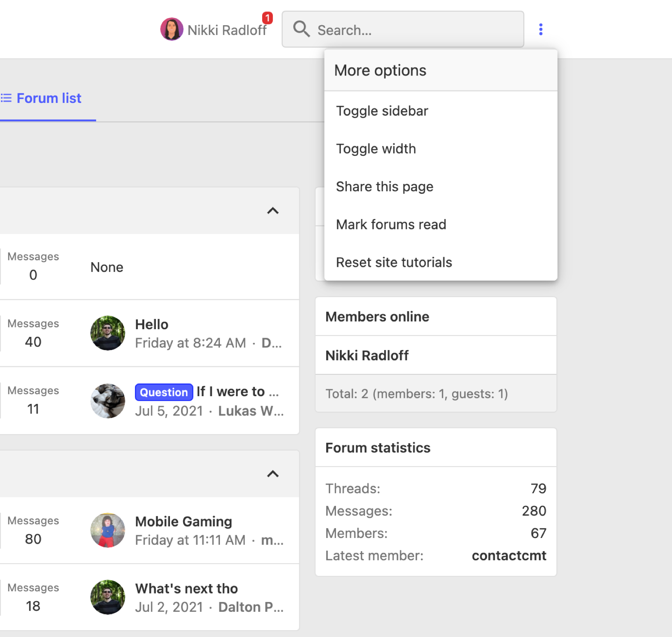Click Reset site tutorials

[394, 263]
